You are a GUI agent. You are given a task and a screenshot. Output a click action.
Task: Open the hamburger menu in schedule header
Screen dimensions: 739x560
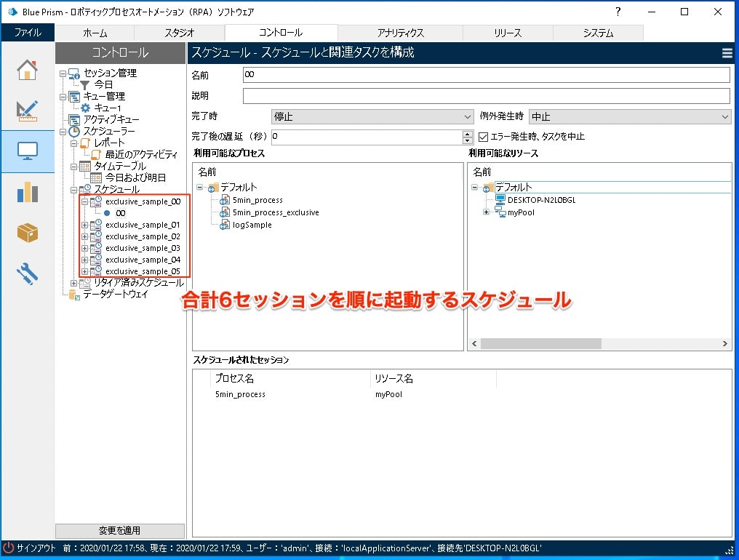coord(727,53)
